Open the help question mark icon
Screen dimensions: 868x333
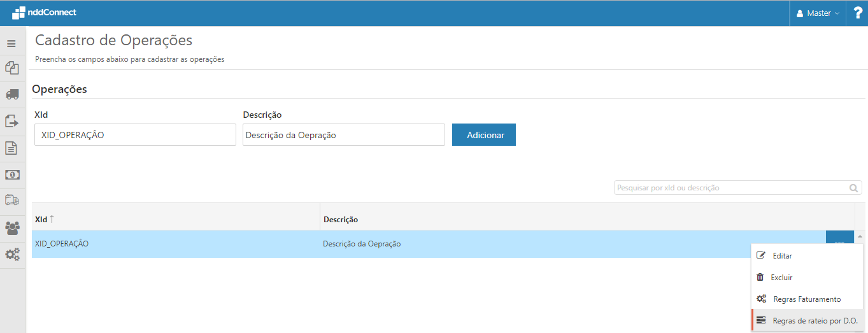[857, 13]
